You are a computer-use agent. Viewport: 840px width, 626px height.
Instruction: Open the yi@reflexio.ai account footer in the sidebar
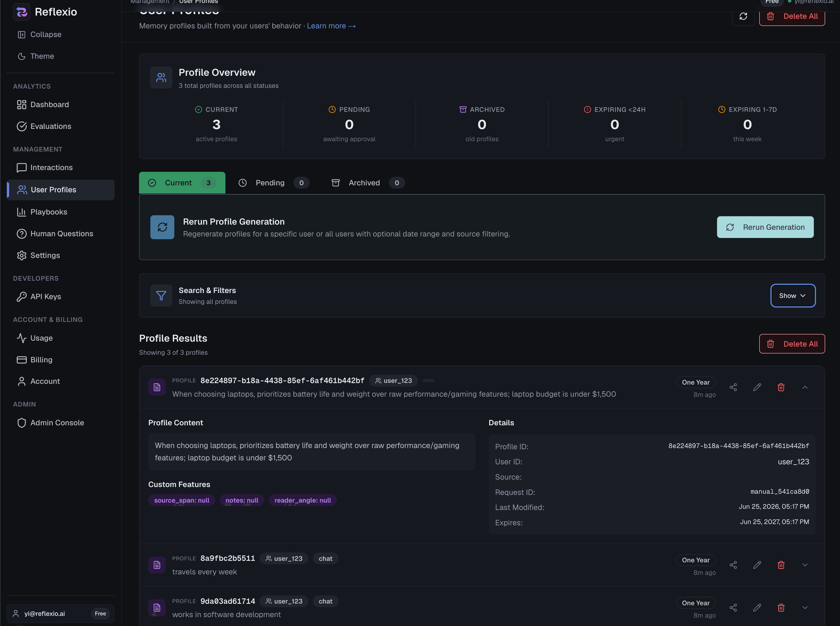click(61, 613)
